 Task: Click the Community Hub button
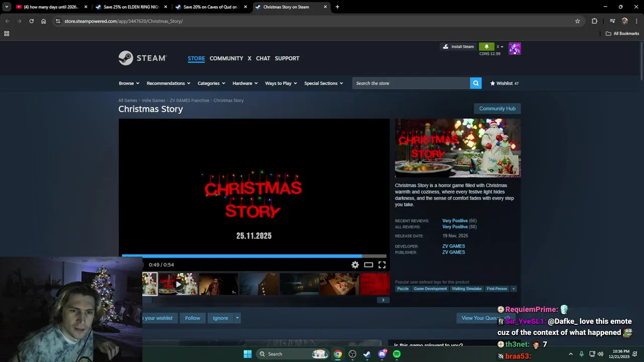497,109
